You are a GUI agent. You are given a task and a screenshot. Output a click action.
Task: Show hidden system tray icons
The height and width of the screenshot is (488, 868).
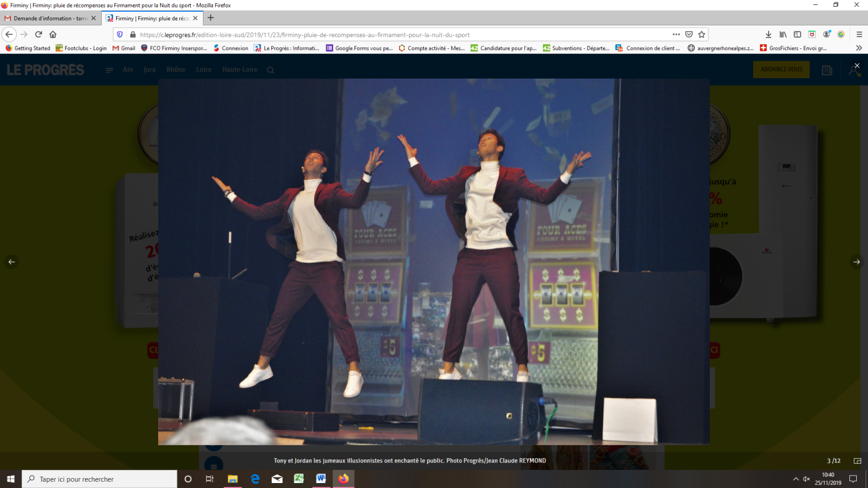click(x=796, y=479)
